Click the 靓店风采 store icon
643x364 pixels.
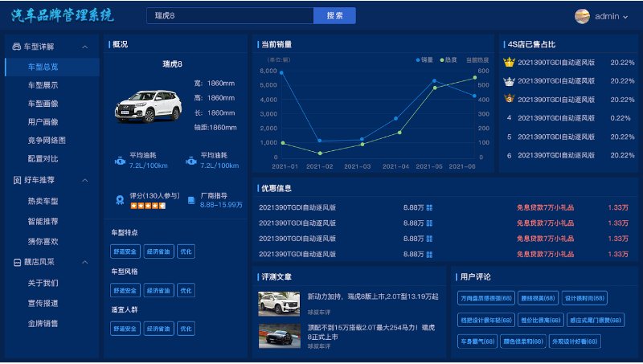(x=17, y=262)
